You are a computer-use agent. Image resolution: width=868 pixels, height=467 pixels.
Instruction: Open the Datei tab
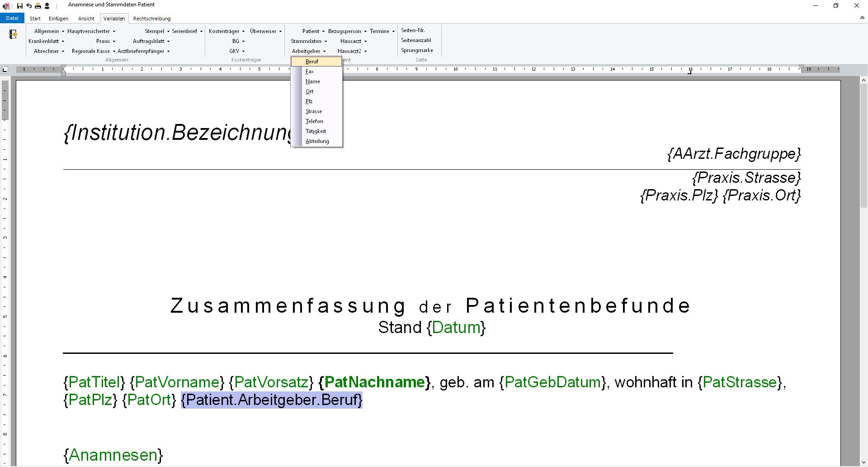coord(12,18)
